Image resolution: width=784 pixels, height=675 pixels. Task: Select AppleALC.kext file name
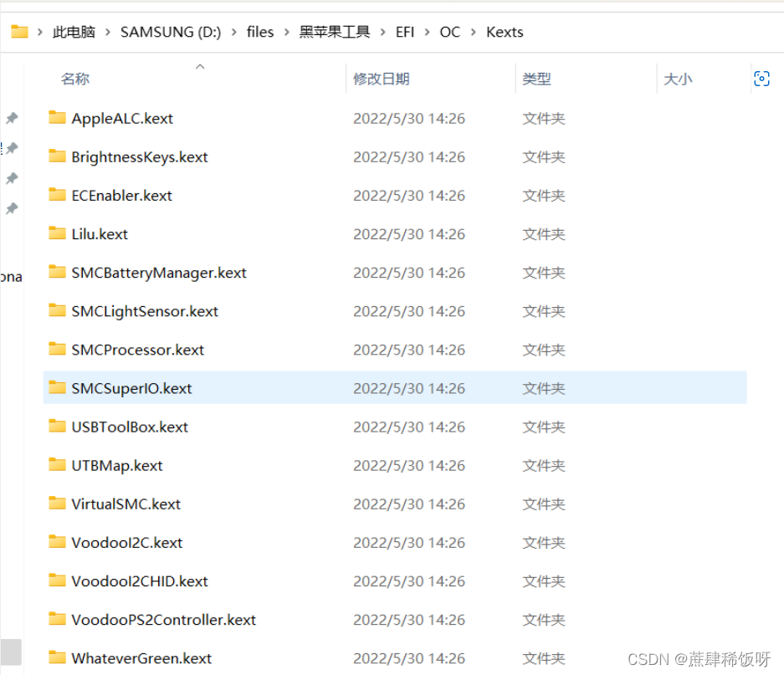(x=122, y=119)
